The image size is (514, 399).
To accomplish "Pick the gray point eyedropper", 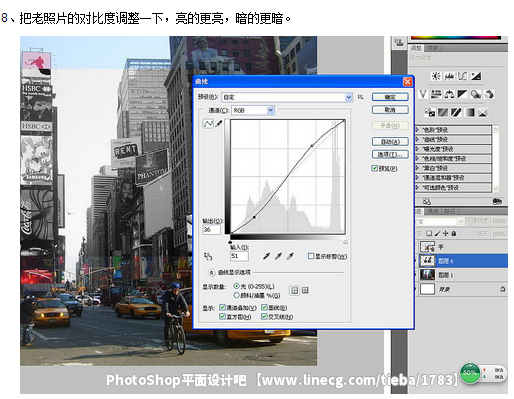I will click(x=278, y=256).
